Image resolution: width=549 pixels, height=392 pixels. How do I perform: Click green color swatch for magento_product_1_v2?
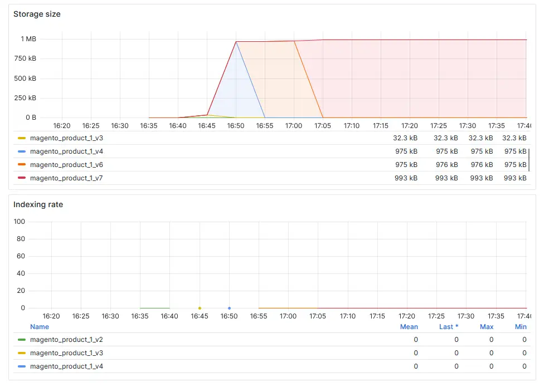pos(22,340)
